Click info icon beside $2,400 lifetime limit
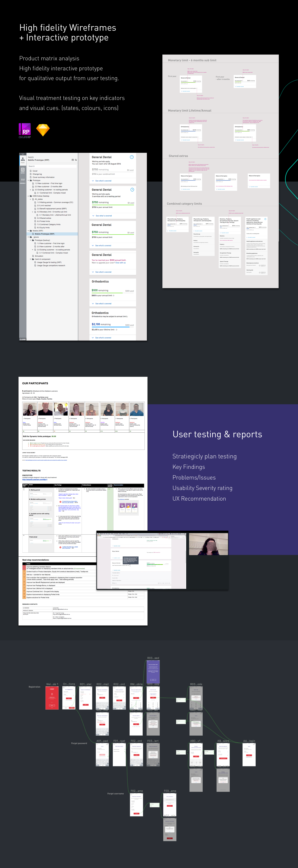Viewport: 298px width, 868px height. point(116,329)
